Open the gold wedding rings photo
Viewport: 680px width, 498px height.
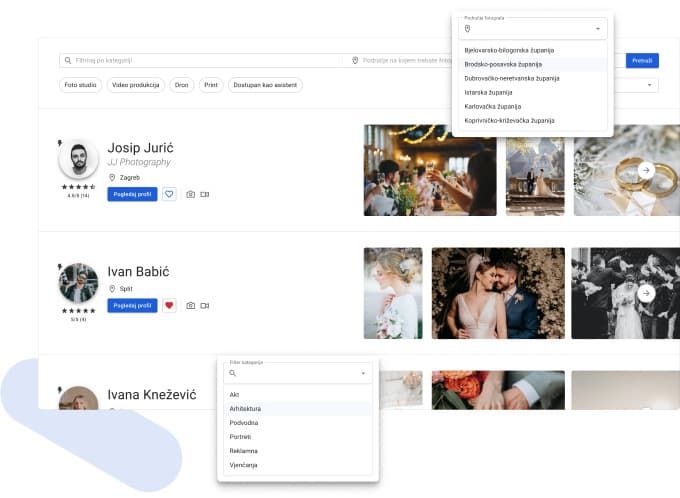[627, 170]
